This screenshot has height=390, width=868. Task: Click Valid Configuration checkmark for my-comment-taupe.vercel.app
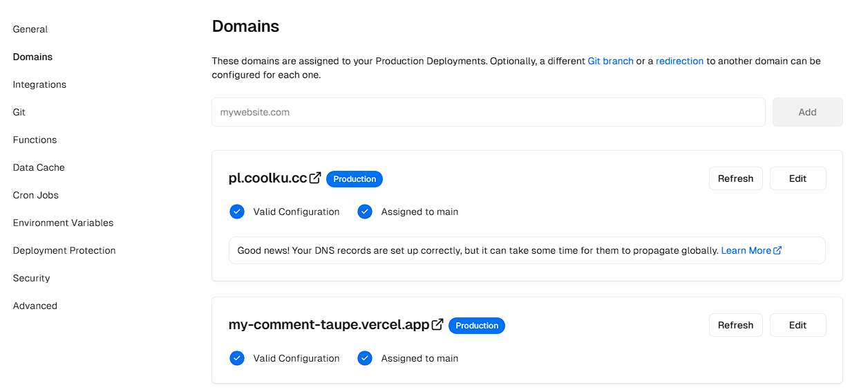point(237,358)
